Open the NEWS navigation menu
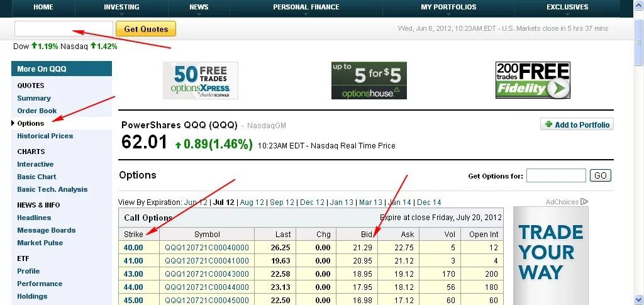The image size is (644, 305). pyautogui.click(x=199, y=7)
